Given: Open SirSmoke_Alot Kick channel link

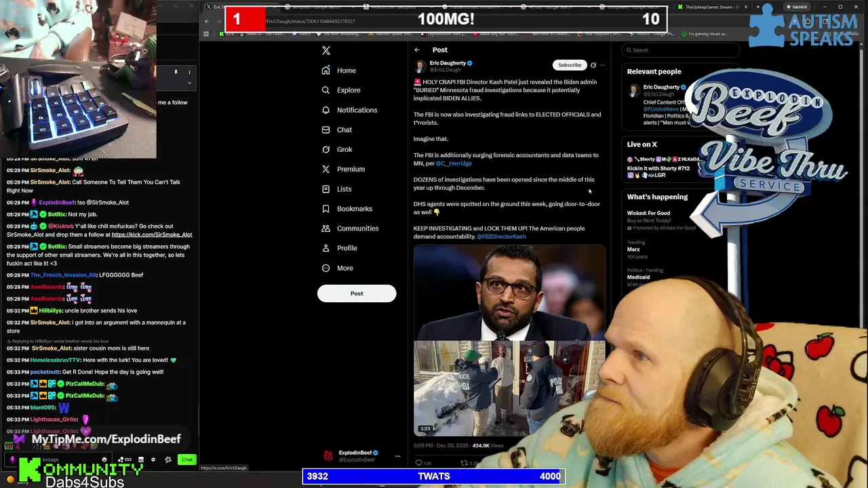Looking at the screenshot, I should pos(152,235).
